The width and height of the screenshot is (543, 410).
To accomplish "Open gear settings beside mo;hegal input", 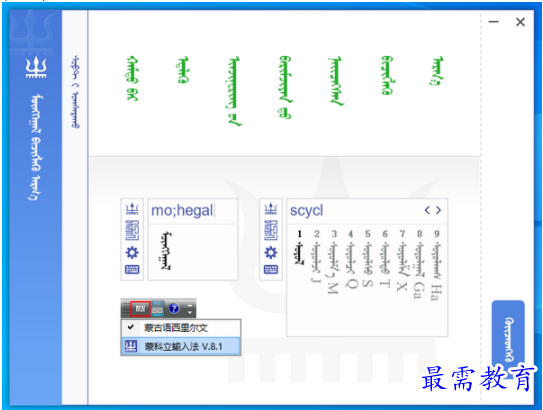I will click(132, 252).
